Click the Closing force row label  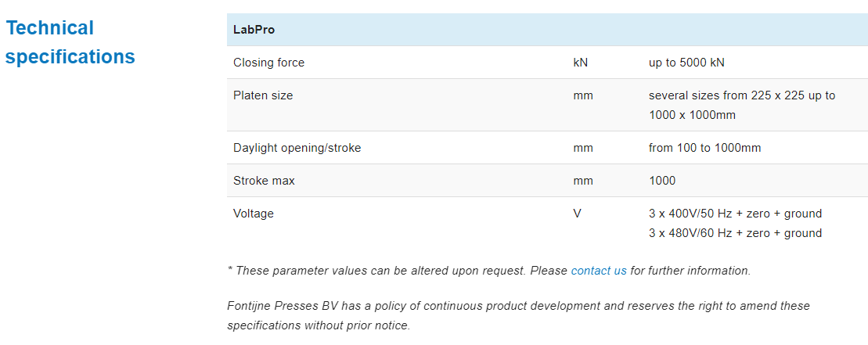point(268,63)
